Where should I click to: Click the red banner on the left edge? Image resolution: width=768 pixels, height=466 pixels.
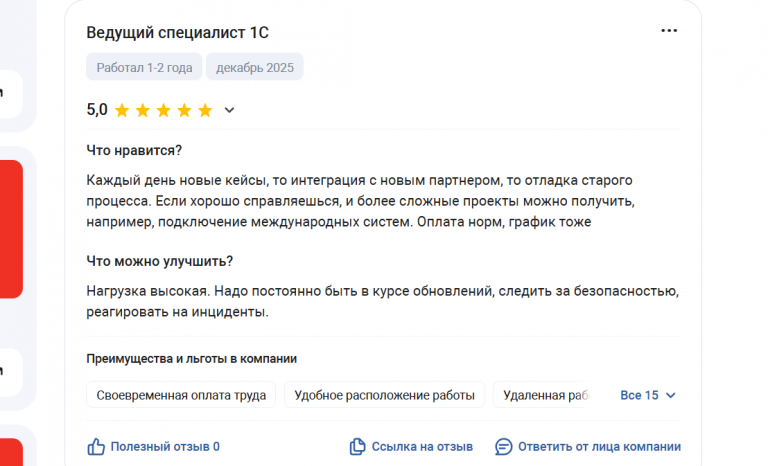click(10, 229)
